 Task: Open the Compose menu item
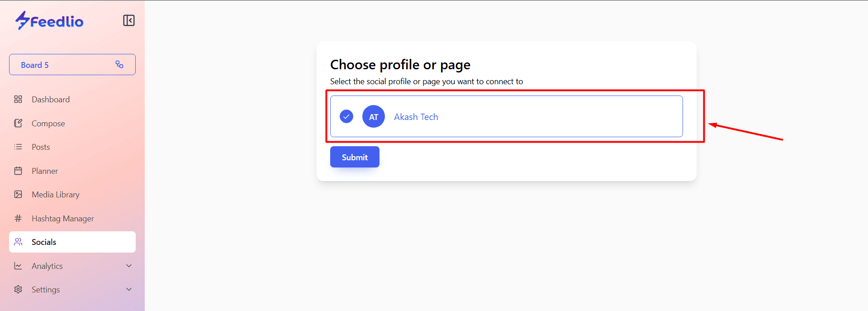48,124
